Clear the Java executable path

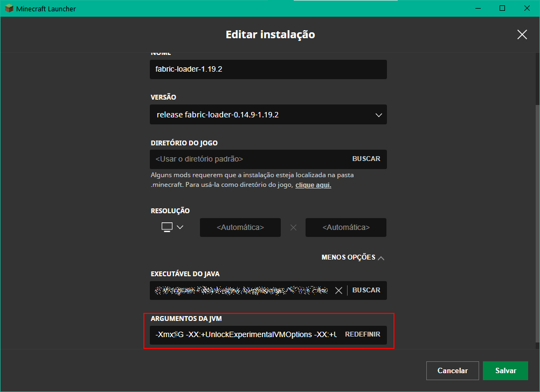[x=338, y=290]
